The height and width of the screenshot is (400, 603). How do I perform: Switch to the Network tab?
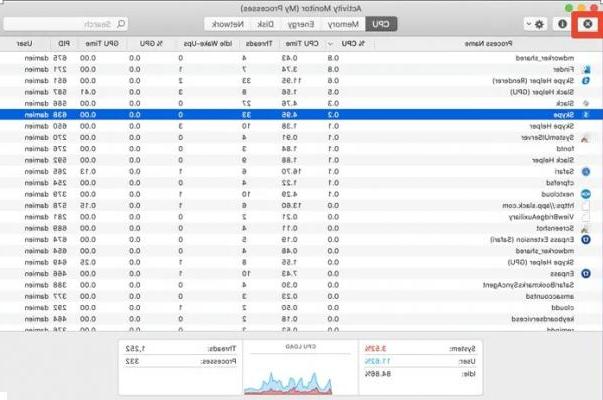(x=228, y=24)
